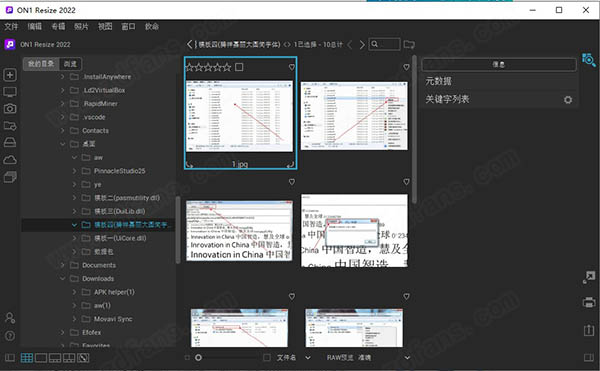Switch to compare view layout
The image size is (600, 371).
click(69, 358)
